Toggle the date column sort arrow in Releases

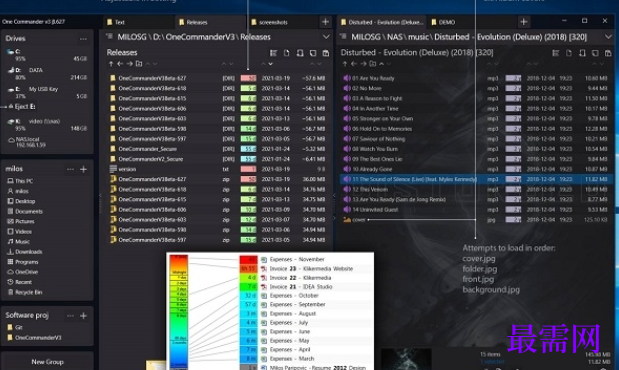click(270, 64)
